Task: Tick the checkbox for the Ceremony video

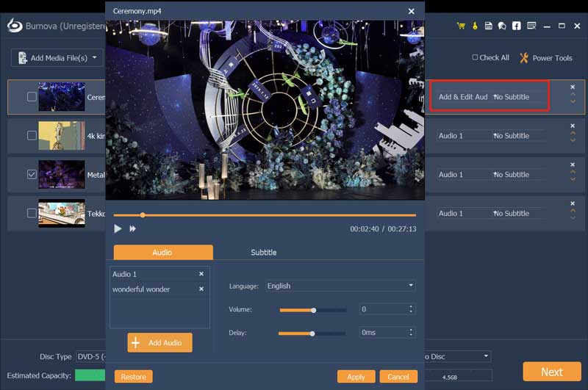Action: pos(32,97)
